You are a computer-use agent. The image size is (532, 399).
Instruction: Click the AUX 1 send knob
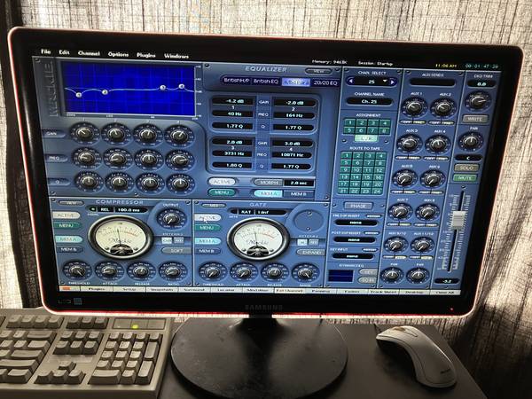(x=413, y=108)
